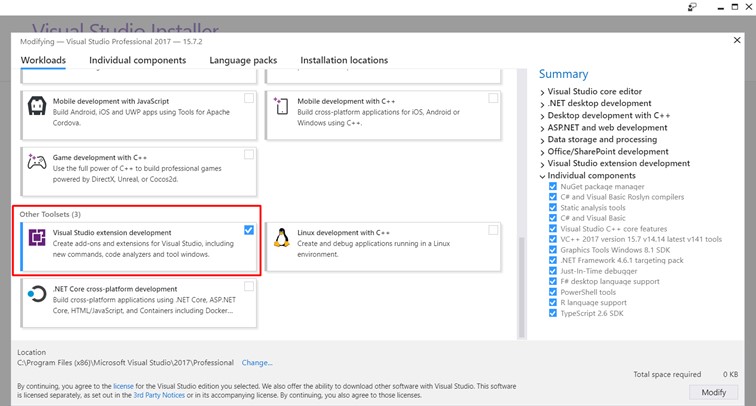Viewport: 756px width, 406px height.
Task: Uncheck C# and Visual Basic component
Action: tap(553, 218)
